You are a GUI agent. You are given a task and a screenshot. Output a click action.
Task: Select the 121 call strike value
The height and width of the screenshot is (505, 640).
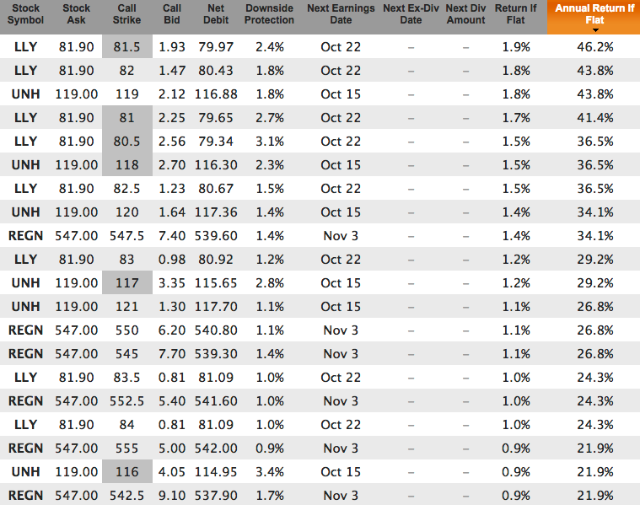(127, 307)
